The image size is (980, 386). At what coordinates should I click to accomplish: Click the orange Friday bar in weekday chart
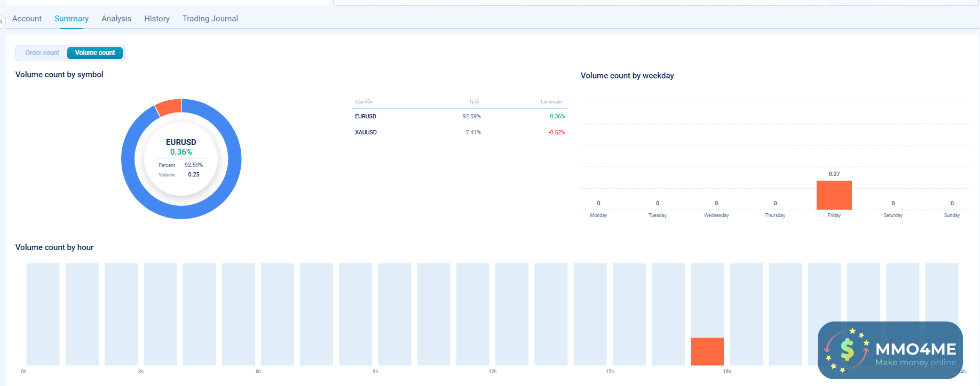point(834,195)
